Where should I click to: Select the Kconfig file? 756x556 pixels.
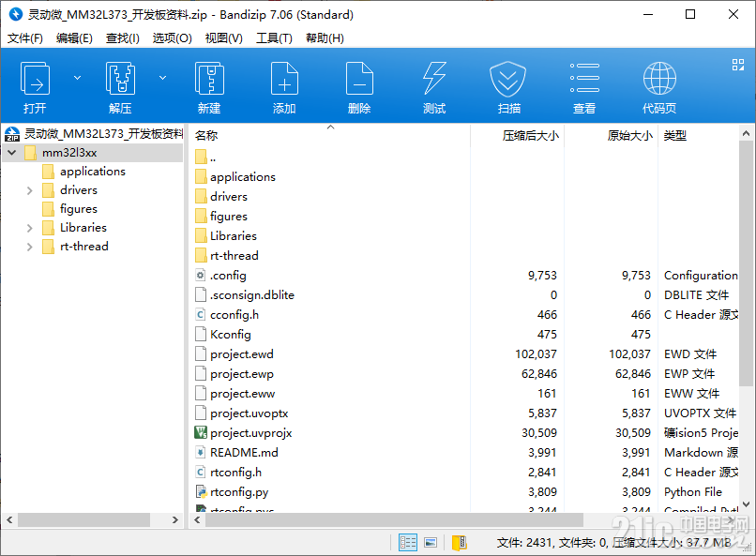223,335
